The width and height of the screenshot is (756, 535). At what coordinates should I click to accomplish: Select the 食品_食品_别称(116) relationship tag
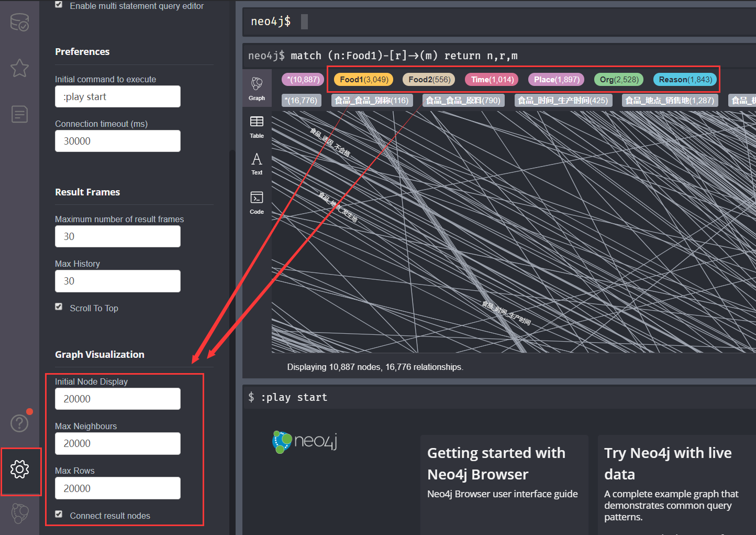pyautogui.click(x=372, y=100)
